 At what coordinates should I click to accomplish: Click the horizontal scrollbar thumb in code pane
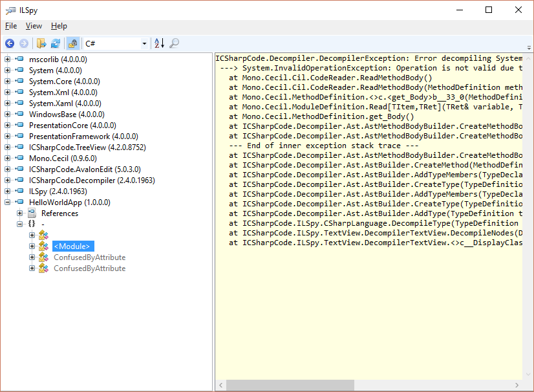(290, 385)
